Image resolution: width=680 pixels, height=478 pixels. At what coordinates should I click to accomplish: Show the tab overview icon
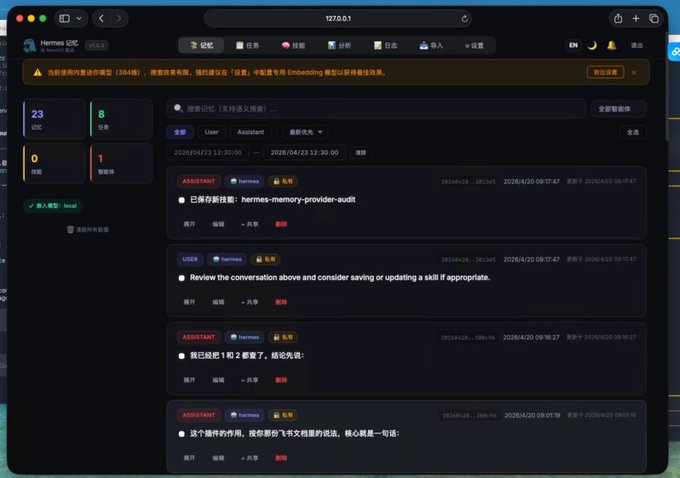pos(654,18)
